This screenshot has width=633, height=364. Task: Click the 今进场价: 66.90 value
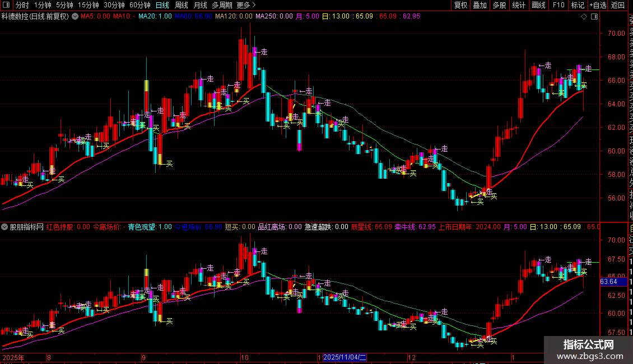(x=198, y=227)
